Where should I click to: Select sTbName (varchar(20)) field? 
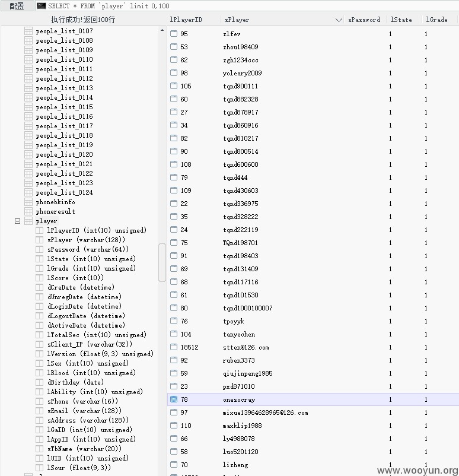tap(84, 449)
